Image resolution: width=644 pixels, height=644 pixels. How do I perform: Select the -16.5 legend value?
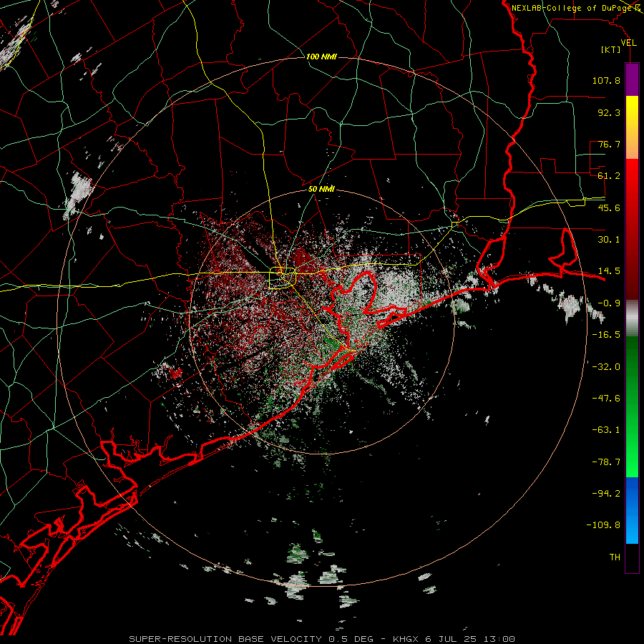pyautogui.click(x=606, y=335)
